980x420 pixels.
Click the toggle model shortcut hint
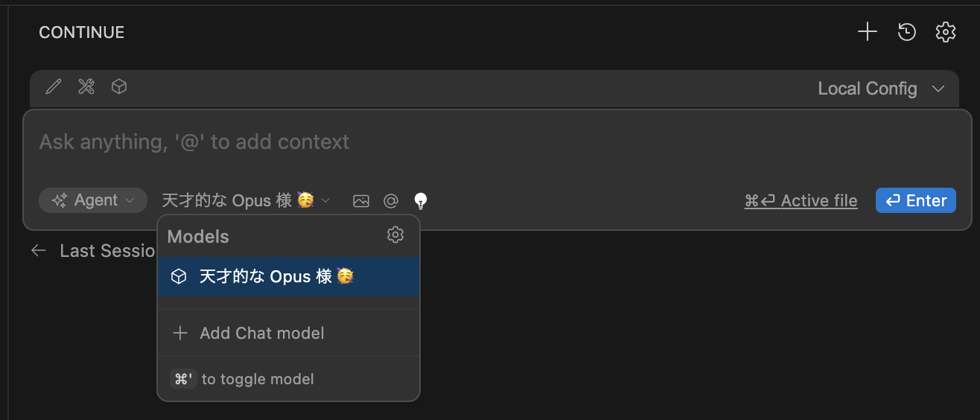click(243, 379)
